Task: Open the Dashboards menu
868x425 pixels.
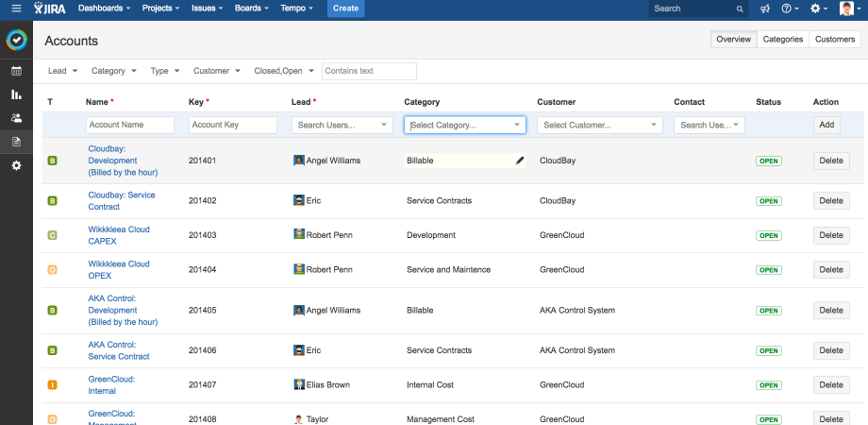Action: click(104, 8)
